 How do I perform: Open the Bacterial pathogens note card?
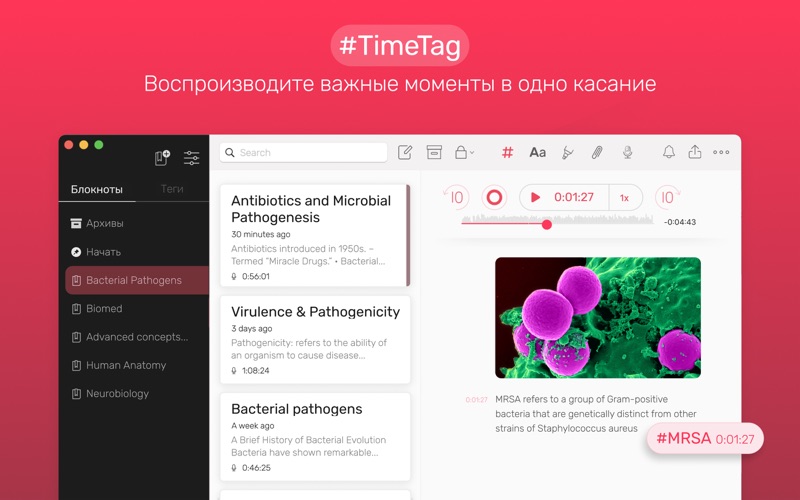[315, 437]
